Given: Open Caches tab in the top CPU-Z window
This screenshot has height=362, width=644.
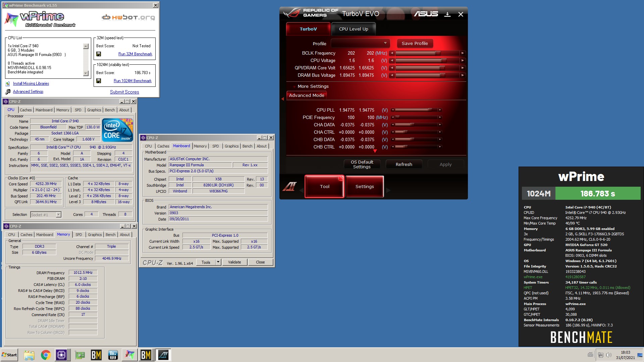Looking at the screenshot, I should (25, 110).
